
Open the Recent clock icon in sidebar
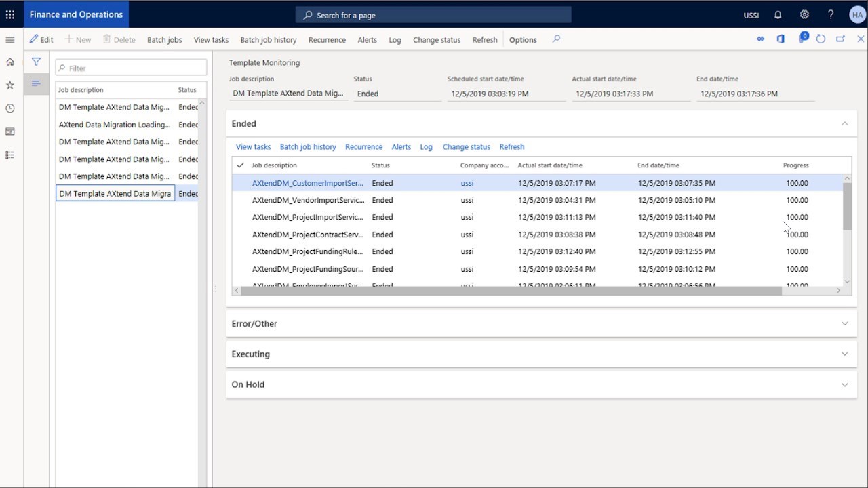click(x=10, y=108)
